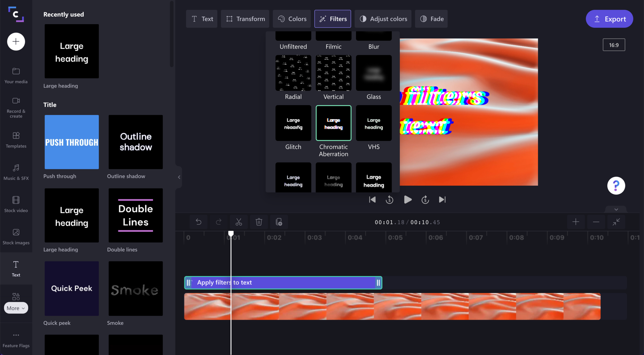The height and width of the screenshot is (355, 644).
Task: Click the delete trash icon
Action: (x=259, y=222)
